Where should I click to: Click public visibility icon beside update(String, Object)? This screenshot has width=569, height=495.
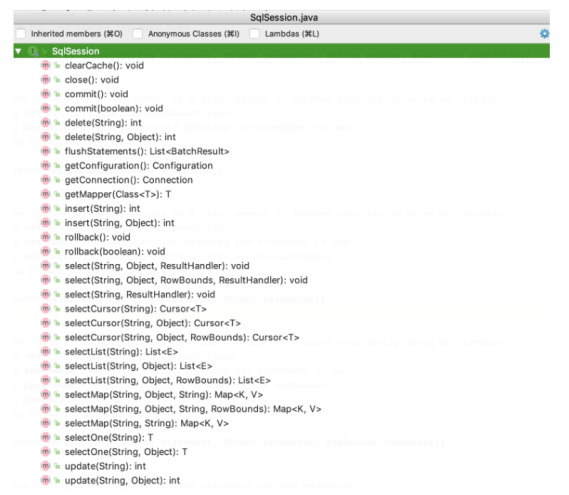tap(57, 480)
